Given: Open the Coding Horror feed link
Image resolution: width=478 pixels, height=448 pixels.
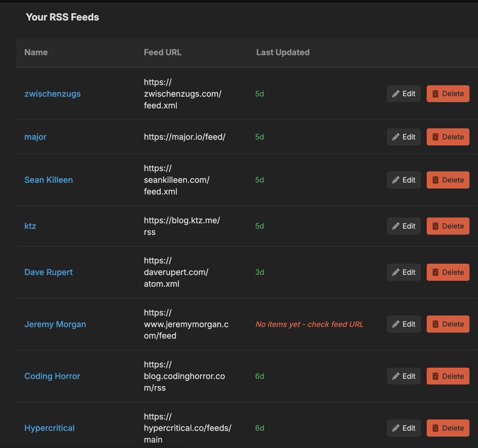Looking at the screenshot, I should [52, 376].
